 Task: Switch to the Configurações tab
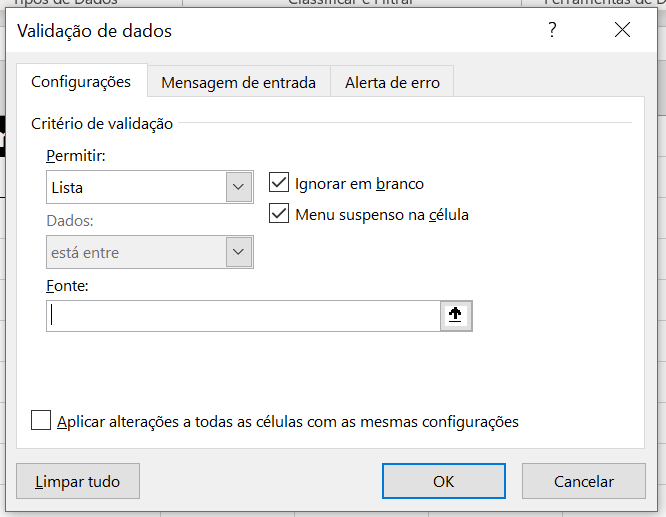(81, 82)
